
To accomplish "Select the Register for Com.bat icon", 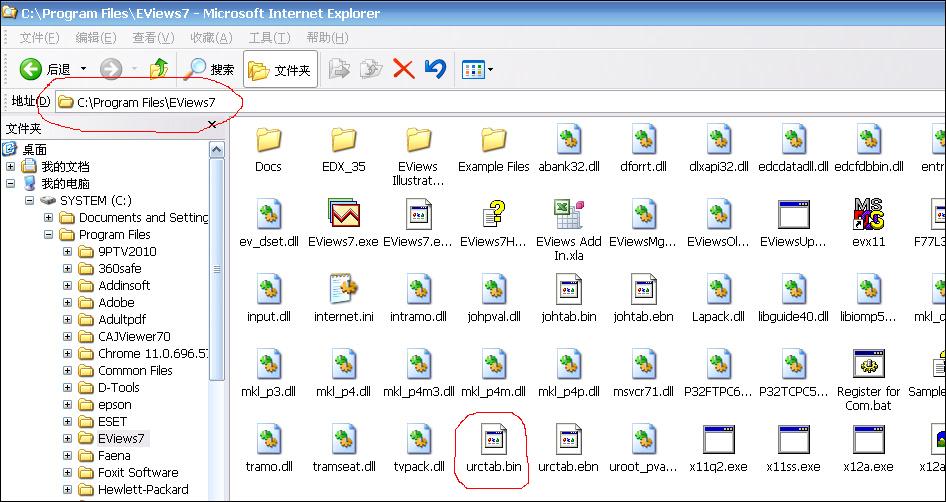I will coord(868,364).
